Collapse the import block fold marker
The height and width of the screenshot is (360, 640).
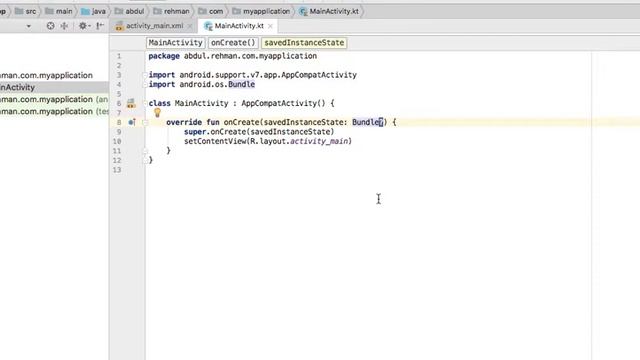point(145,75)
